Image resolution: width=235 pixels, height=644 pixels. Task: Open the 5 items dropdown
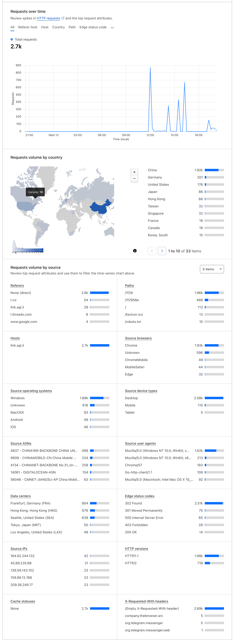point(212,269)
